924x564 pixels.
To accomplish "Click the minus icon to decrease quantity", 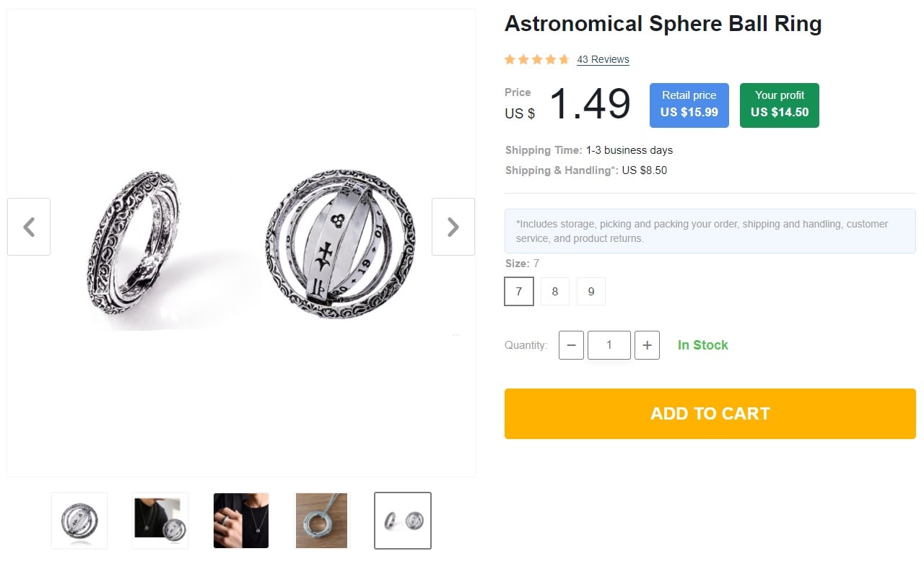I will click(571, 345).
